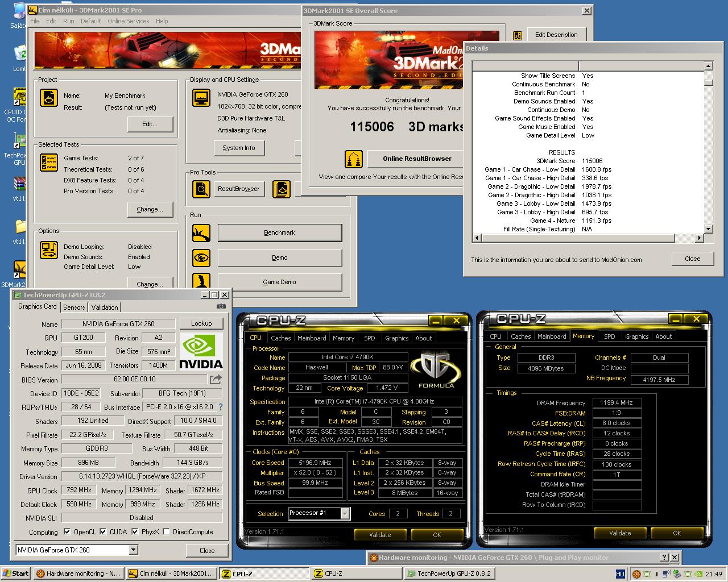Toggle the OpenCL checkbox in GPU-Z
This screenshot has height=582, width=728.
68,532
